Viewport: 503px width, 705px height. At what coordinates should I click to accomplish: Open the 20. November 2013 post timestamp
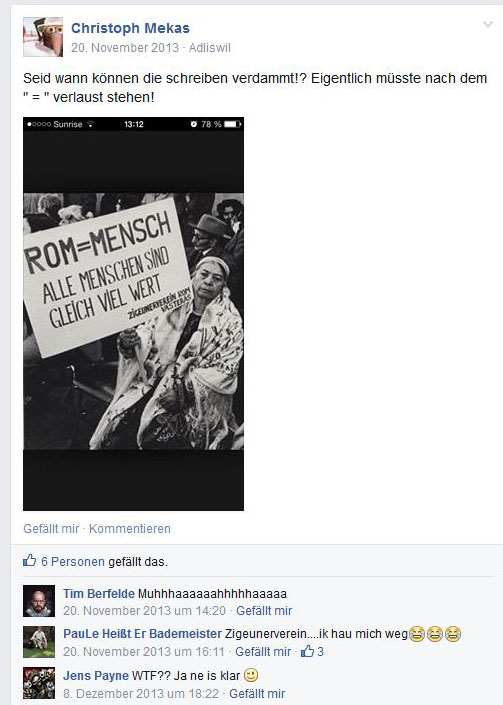click(125, 48)
